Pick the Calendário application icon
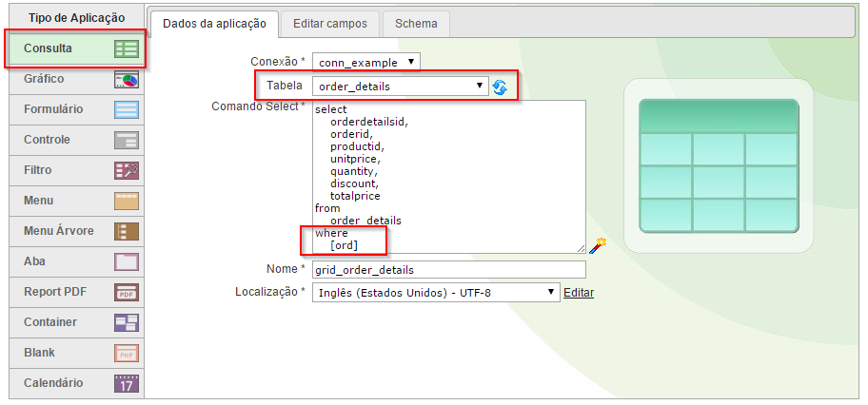 point(127,383)
